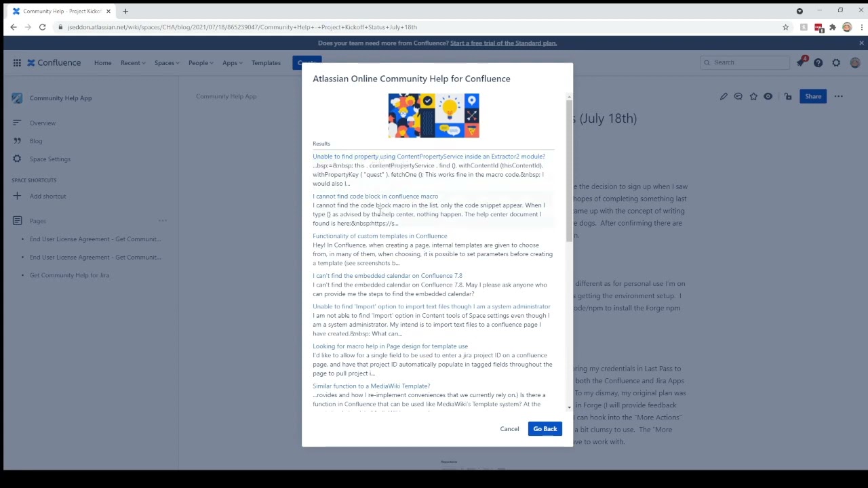Close the Standard plan trial banner

click(861, 43)
